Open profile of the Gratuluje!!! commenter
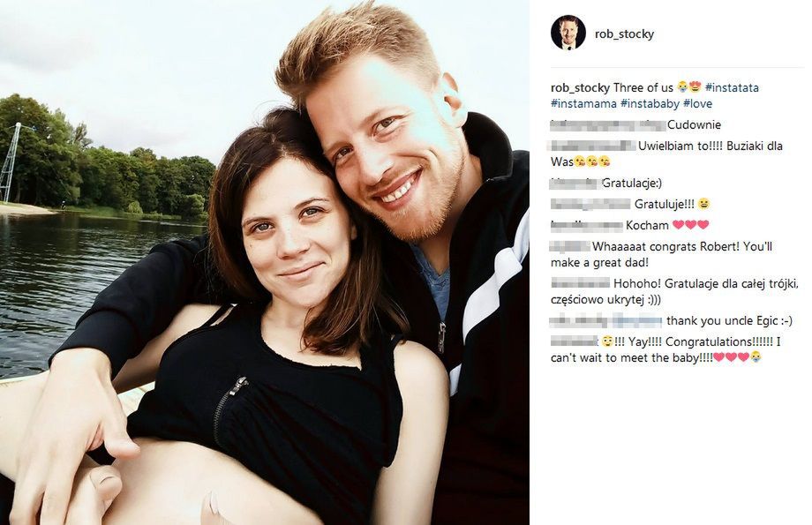Image resolution: width=812 pixels, height=525 pixels. (x=590, y=204)
